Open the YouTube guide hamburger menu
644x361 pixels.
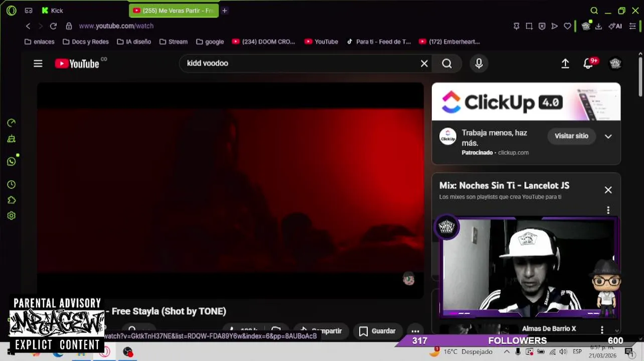[38, 64]
